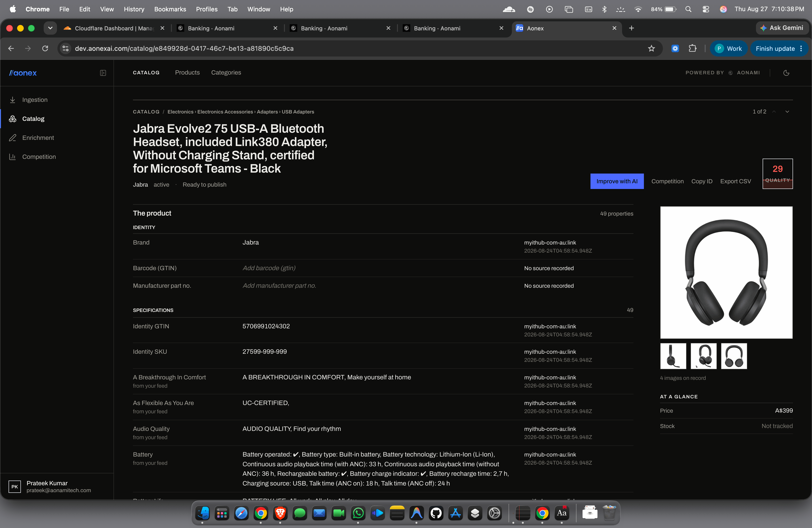Viewport: 812px width, 528px height.
Task: View site information icon in address bar
Action: 66,48
